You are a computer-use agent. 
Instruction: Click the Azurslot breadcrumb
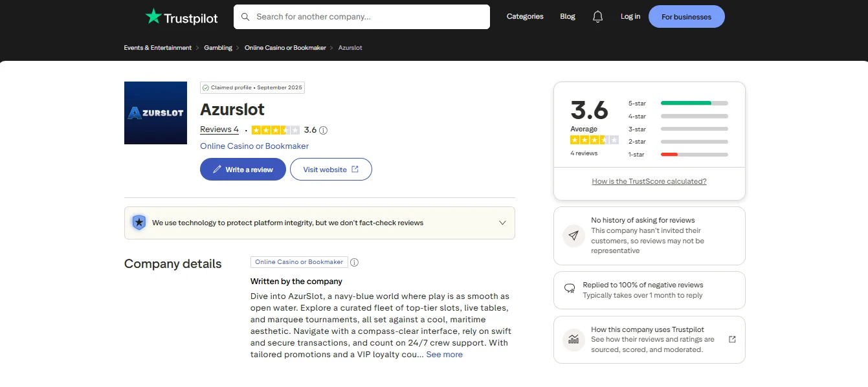(x=350, y=48)
